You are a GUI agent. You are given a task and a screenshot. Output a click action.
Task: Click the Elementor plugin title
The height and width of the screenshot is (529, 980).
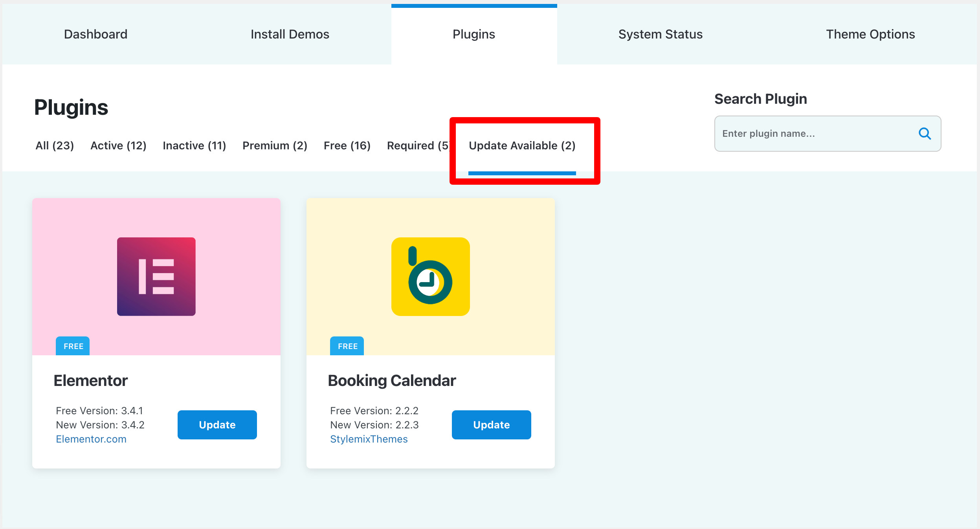(90, 380)
